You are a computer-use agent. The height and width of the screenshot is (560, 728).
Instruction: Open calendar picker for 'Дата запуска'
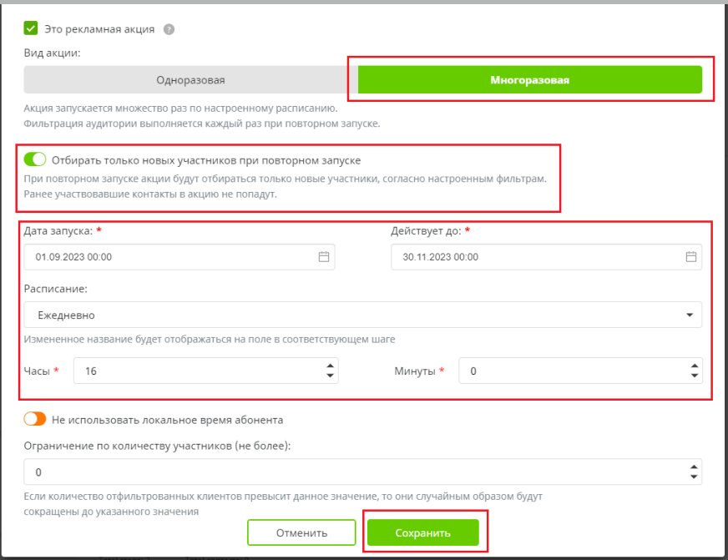(324, 257)
